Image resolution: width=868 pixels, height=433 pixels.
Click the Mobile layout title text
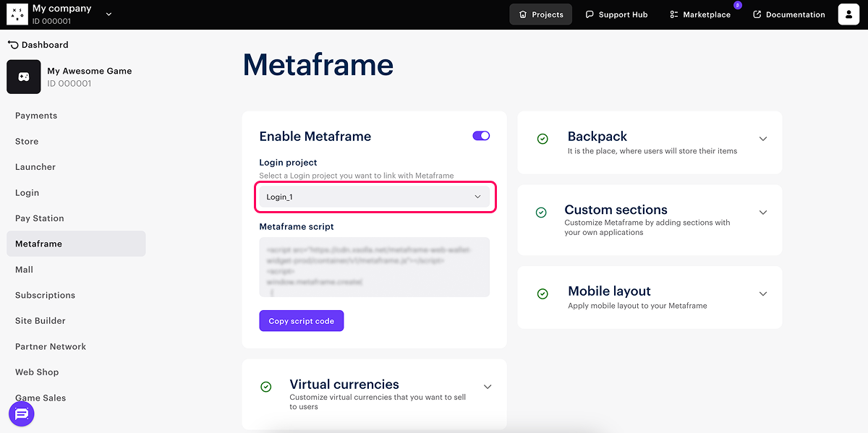[x=610, y=291]
